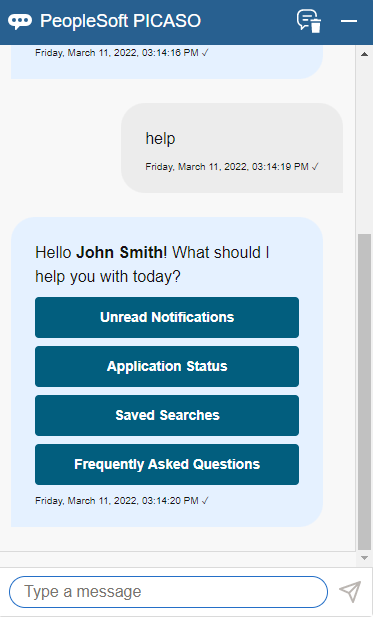The width and height of the screenshot is (374, 624).
Task: Open Saved Searches
Action: click(167, 415)
